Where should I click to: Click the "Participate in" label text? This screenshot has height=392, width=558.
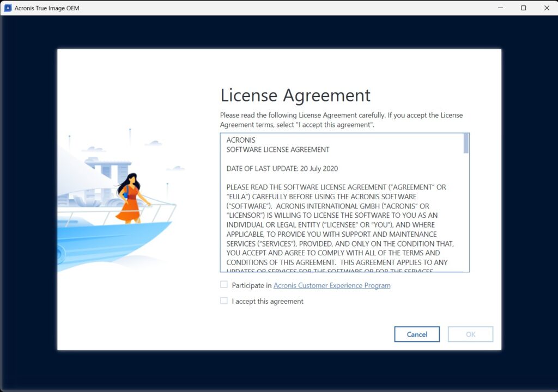tap(251, 285)
